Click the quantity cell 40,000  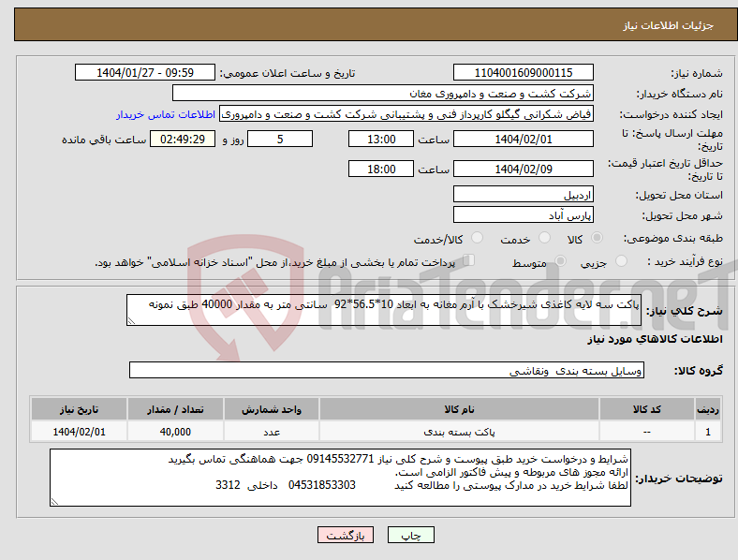(175, 432)
